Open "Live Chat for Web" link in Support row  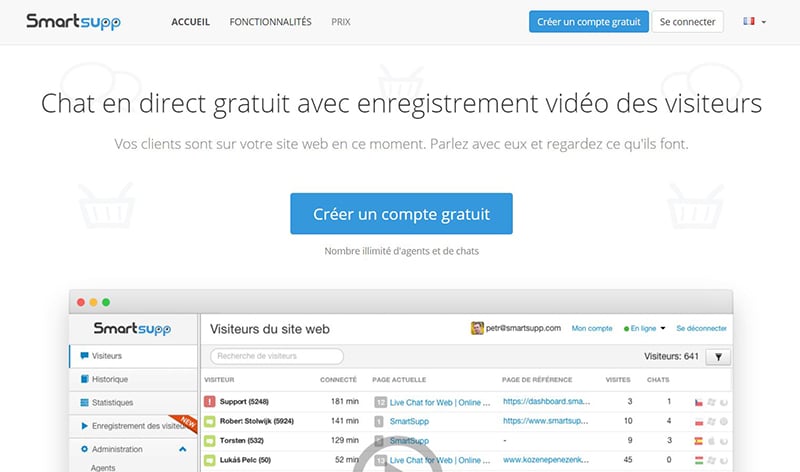(440, 403)
